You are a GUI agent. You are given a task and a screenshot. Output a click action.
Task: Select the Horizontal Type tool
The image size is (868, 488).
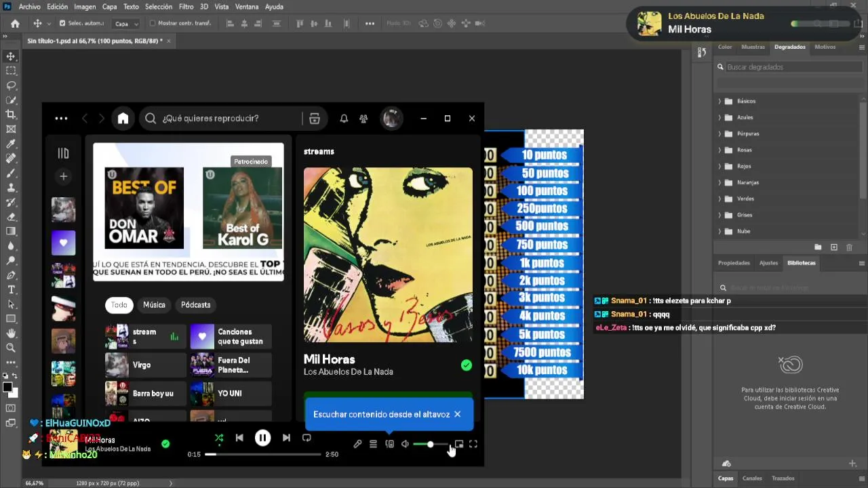pos(11,289)
